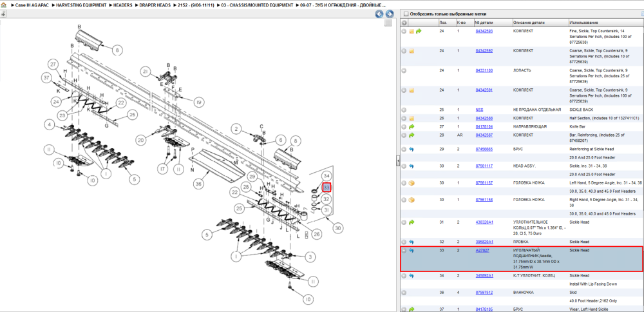Open kit folder icon for part 84342588

[x=412, y=119]
